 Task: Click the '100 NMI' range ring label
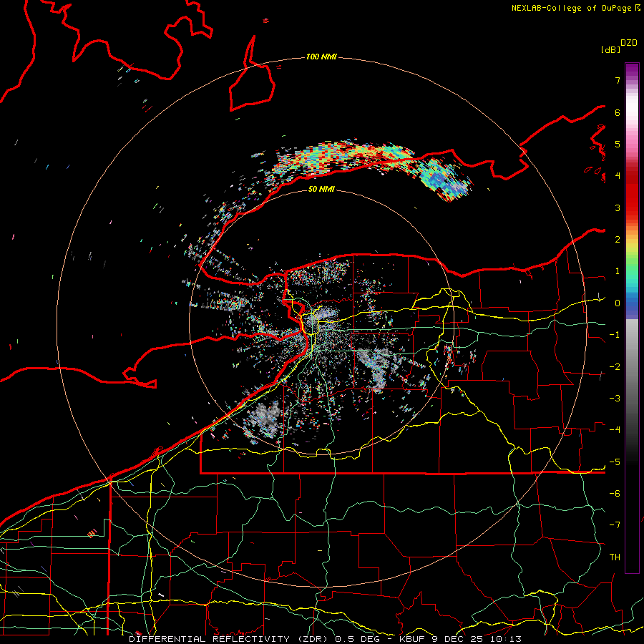pyautogui.click(x=321, y=57)
